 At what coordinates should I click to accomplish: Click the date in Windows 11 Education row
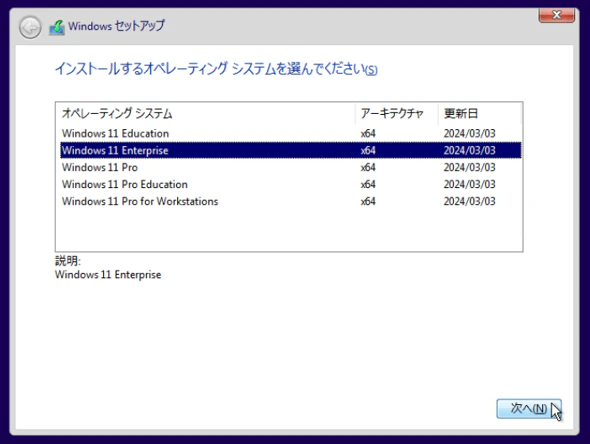click(x=470, y=134)
